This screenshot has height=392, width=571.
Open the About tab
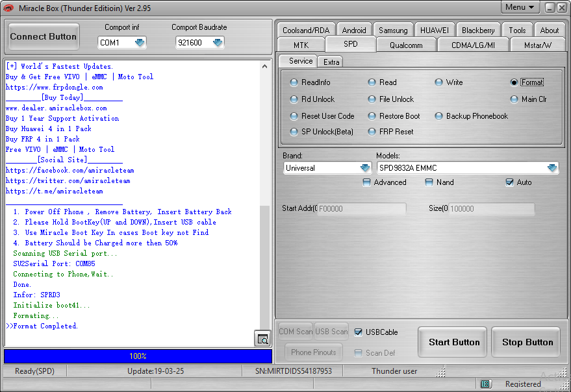(549, 31)
